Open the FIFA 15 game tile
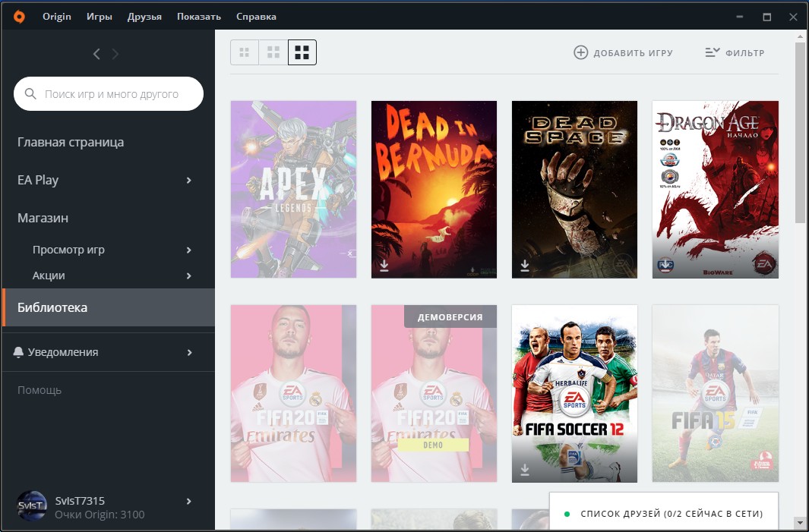The width and height of the screenshot is (809, 532). point(716,393)
